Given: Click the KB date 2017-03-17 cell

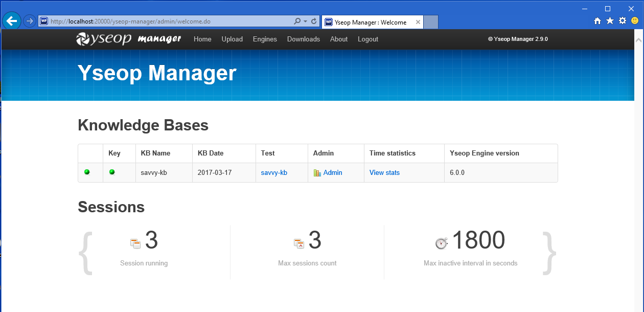Looking at the screenshot, I should [x=224, y=173].
